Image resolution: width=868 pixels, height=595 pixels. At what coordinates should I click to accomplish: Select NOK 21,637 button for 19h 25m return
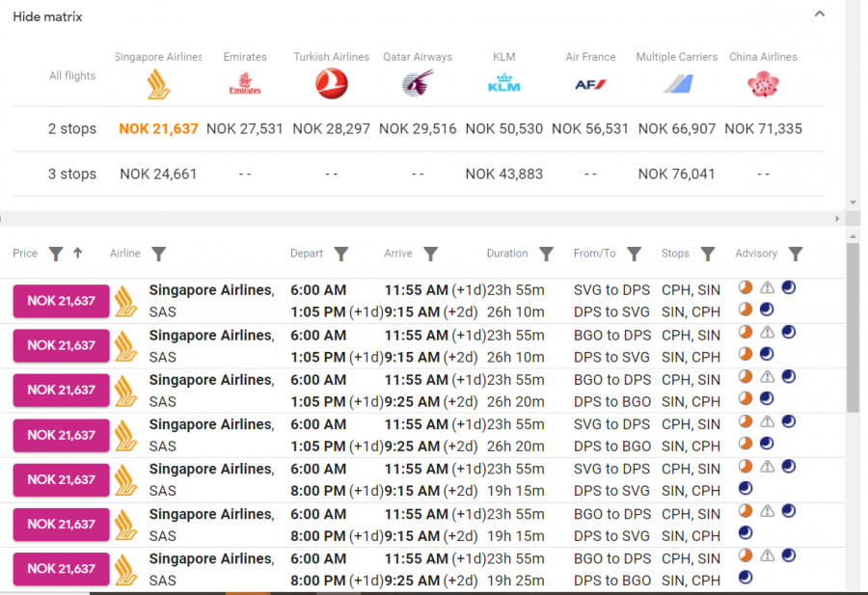click(x=62, y=569)
